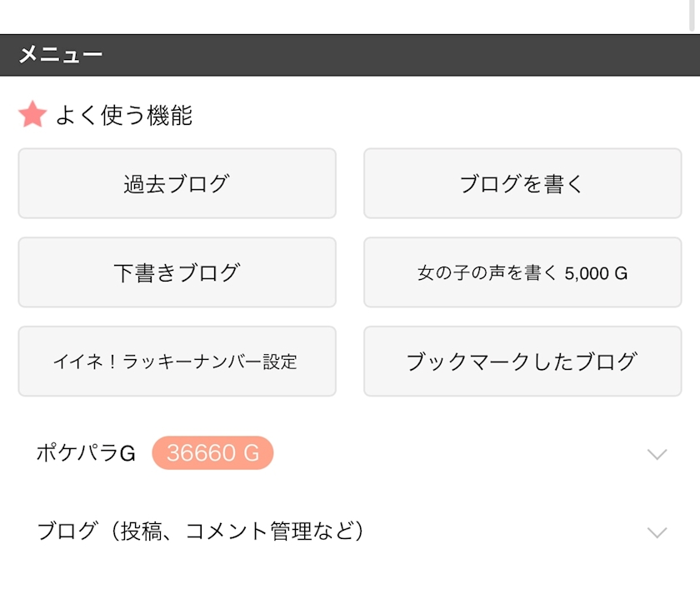Expand the ブログ（投稿、コメント管理など）chevron
Viewport: 700px width, 589px height.
[x=657, y=532]
